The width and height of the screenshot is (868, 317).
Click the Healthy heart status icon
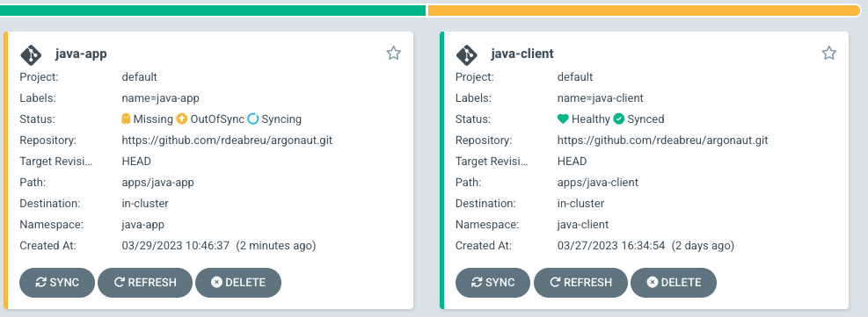click(x=563, y=119)
